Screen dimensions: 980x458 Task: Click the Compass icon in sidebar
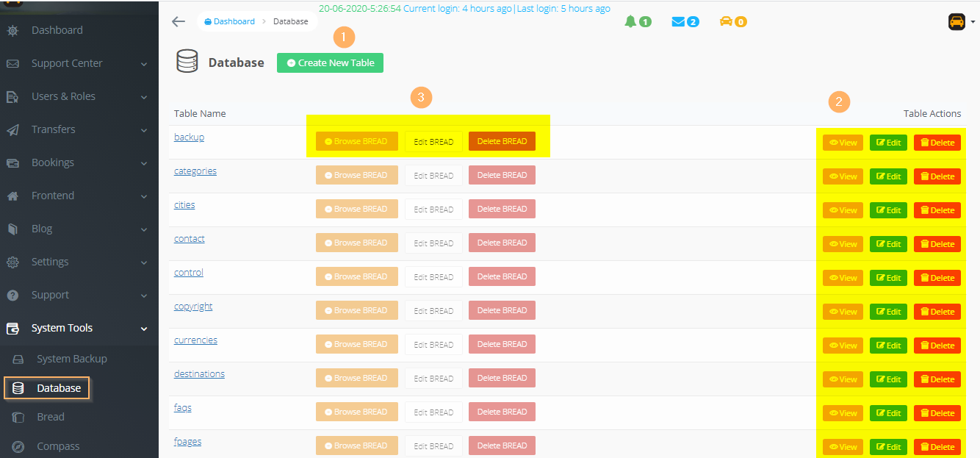click(x=20, y=446)
